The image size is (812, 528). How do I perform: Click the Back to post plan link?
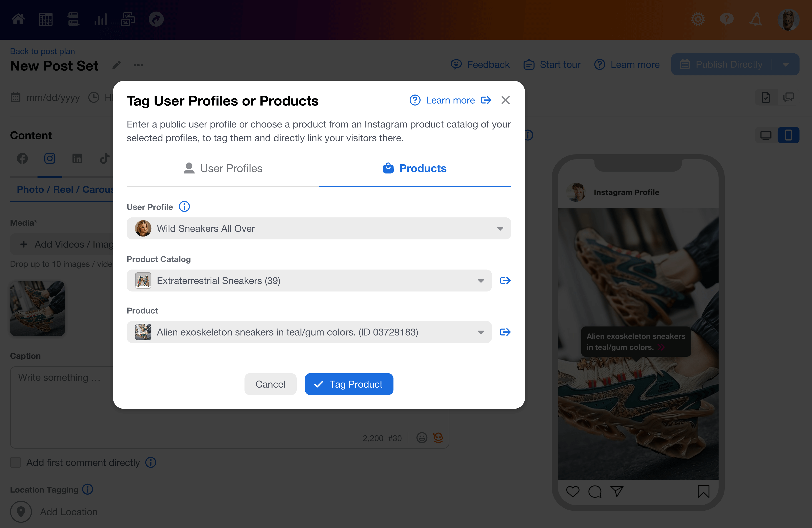42,51
